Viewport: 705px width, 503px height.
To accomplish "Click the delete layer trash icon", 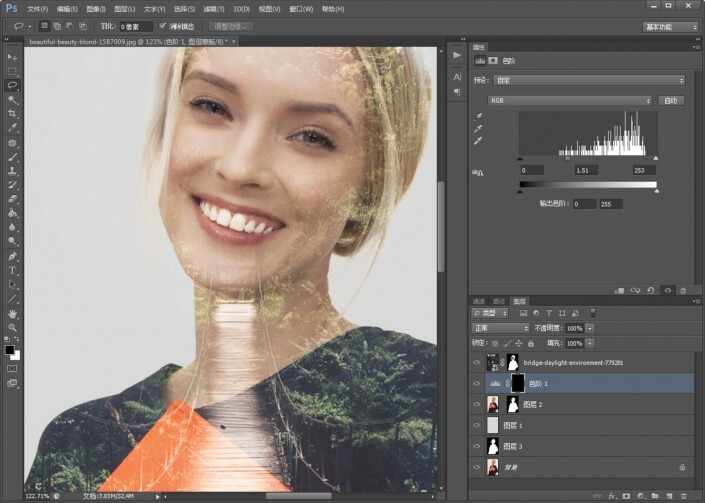I will (683, 495).
